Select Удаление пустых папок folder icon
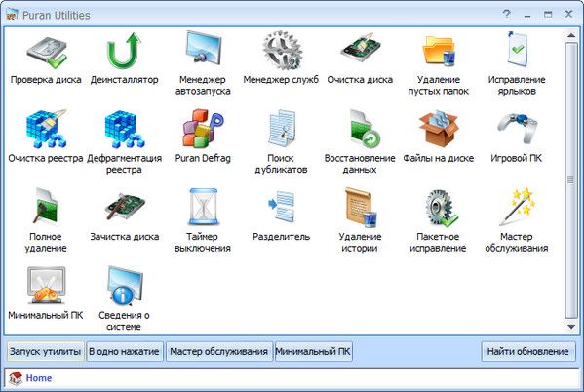Image resolution: width=584 pixels, height=392 pixels. point(439,51)
